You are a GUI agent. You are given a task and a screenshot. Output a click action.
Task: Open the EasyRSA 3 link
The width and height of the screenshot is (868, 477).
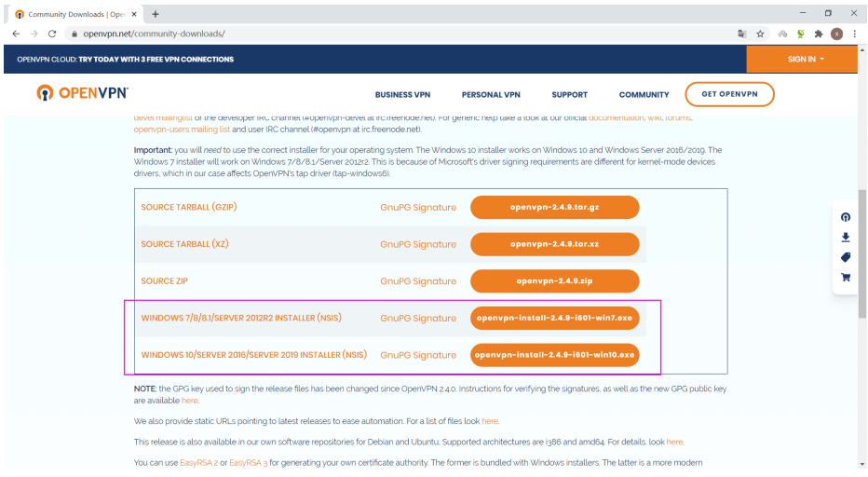pos(248,463)
